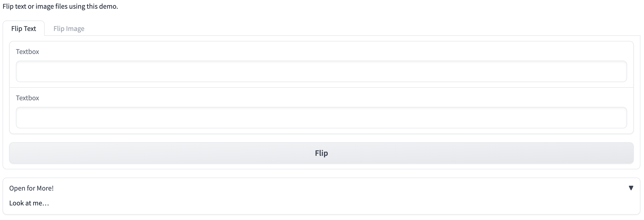Click the 'Flip text or image files' description

point(60,6)
